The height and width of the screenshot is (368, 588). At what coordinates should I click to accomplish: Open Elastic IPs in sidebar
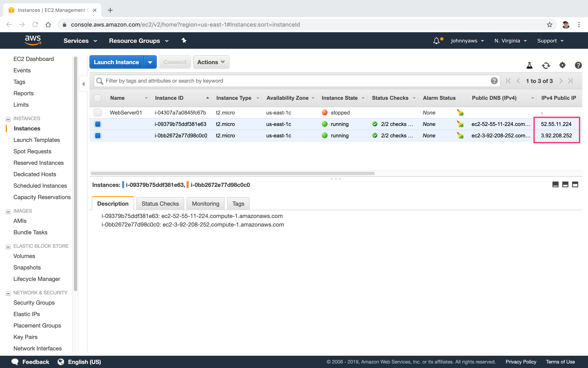point(27,314)
